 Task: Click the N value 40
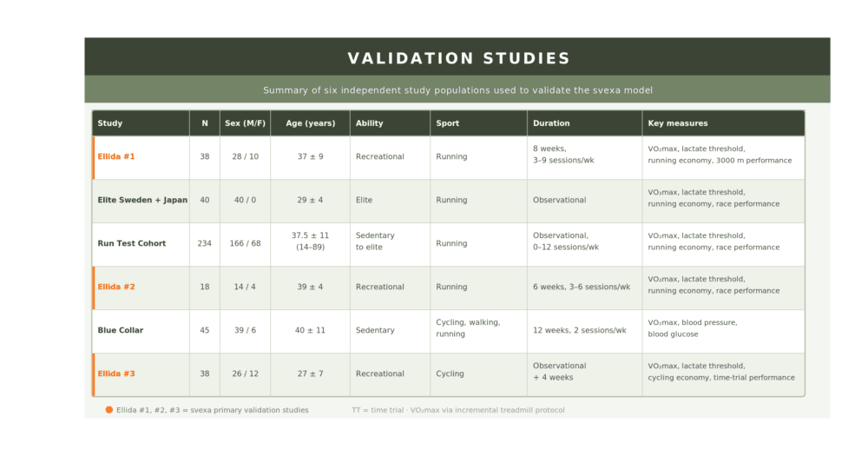click(205, 200)
